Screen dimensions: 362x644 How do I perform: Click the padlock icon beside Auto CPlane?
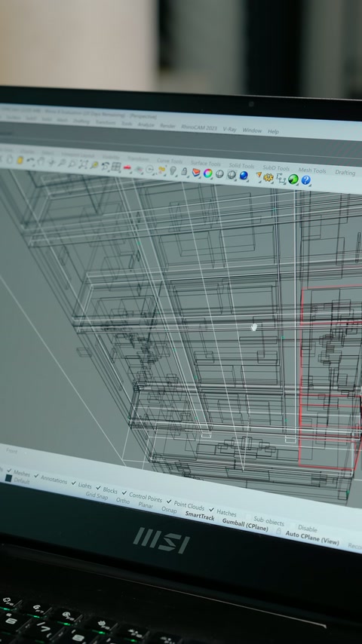[x=278, y=531]
